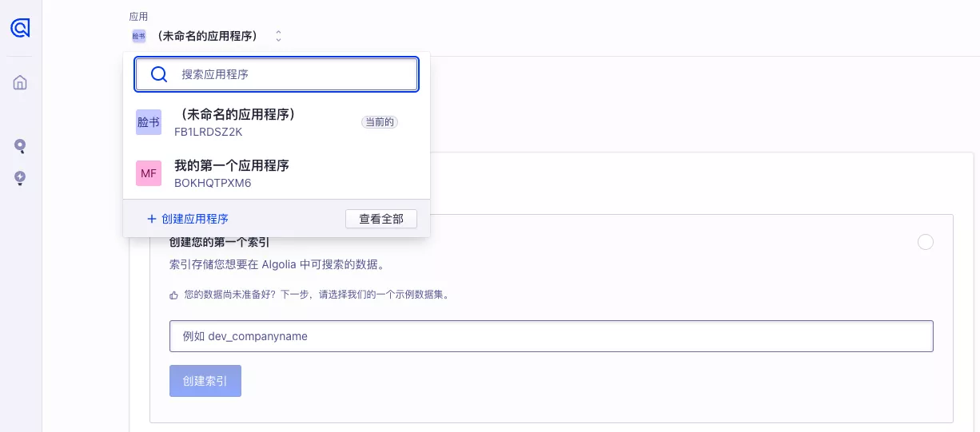Click the 创建应用程序 link
The image size is (980, 432).
(195, 219)
